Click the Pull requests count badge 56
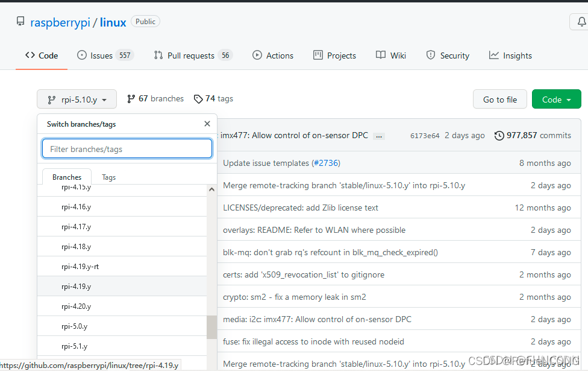Image resolution: width=588 pixels, height=371 pixels. pyautogui.click(x=225, y=55)
